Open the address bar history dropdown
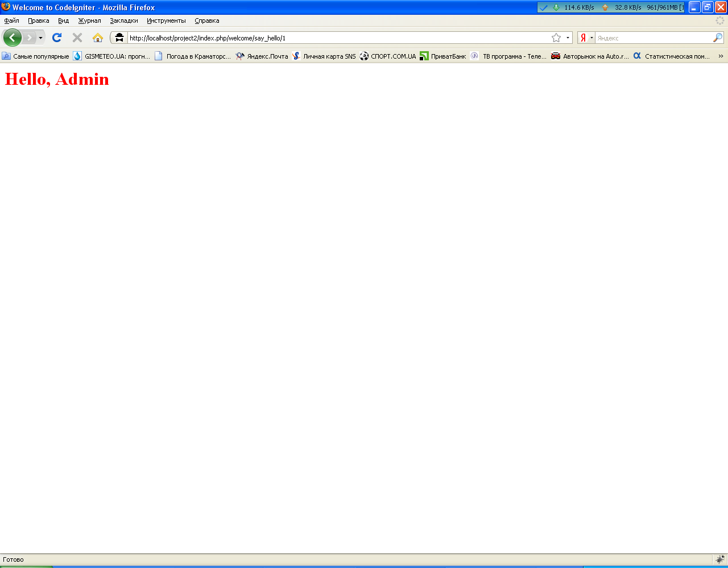Viewport: 728px width, 568px height. [x=568, y=38]
